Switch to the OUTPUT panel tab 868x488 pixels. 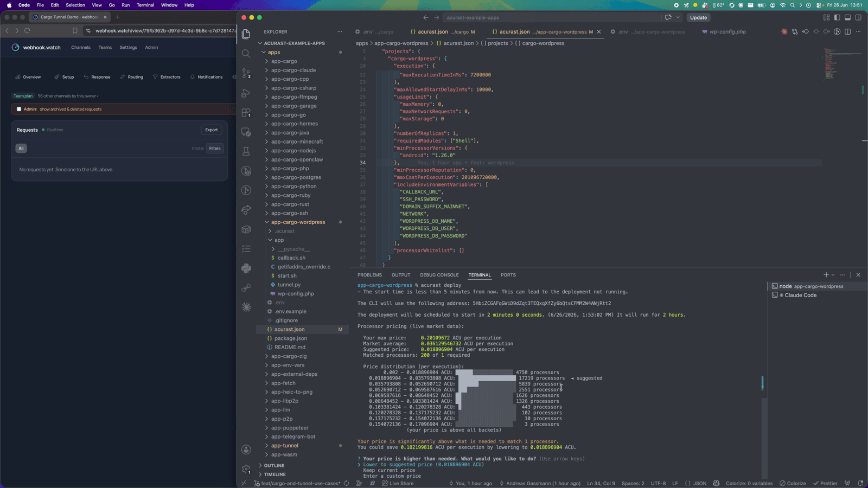[401, 275]
